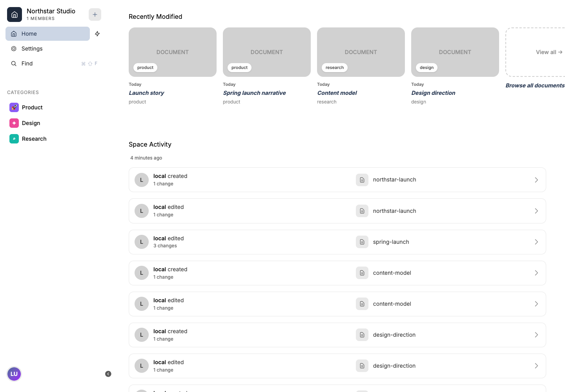Click L avatar on the 3 changes row
The height and width of the screenshot is (392, 565).
click(x=142, y=242)
